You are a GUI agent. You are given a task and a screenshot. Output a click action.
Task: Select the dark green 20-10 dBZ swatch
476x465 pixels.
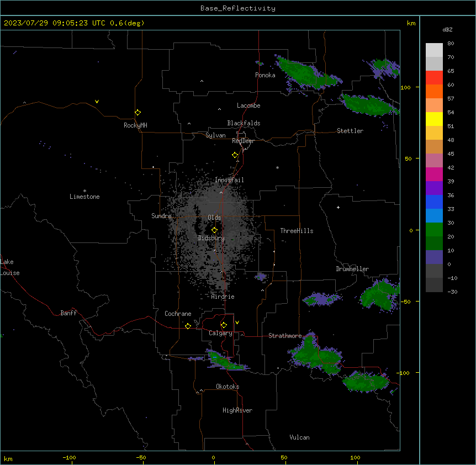tap(434, 244)
